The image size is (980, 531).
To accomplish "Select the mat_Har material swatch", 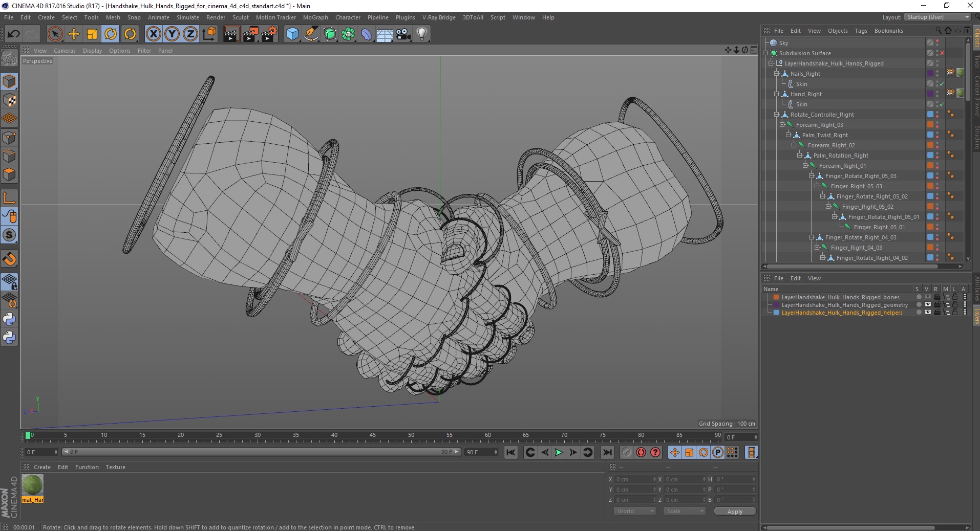I will click(x=32, y=488).
